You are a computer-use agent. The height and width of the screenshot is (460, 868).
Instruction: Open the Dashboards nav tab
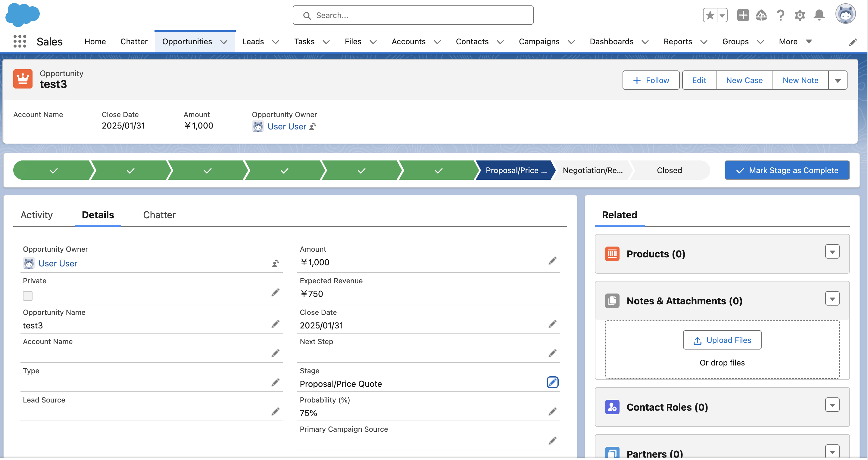point(611,42)
